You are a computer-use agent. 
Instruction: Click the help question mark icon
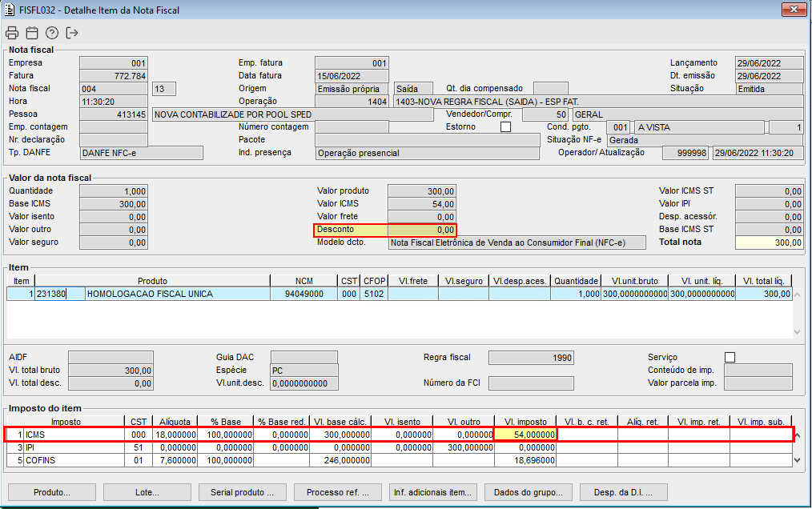pos(52,33)
